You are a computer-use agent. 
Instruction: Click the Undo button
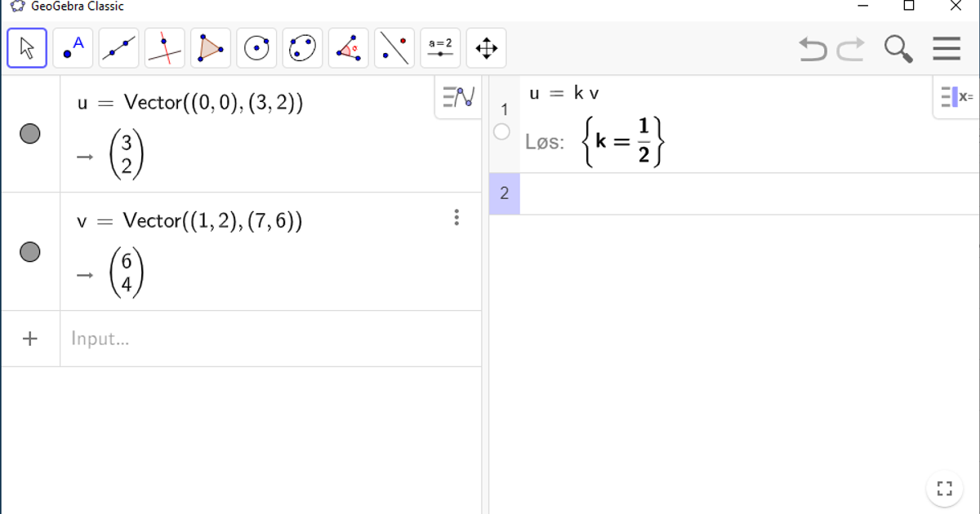(x=812, y=50)
